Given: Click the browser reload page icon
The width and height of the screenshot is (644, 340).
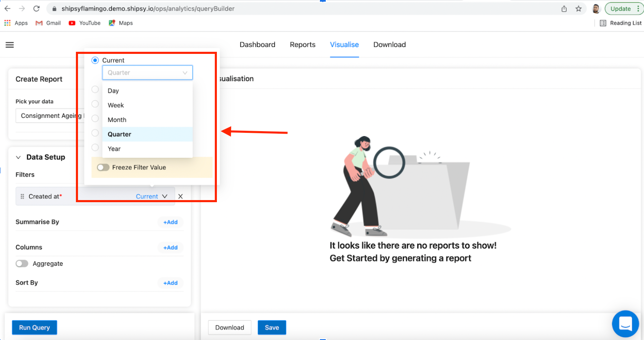Looking at the screenshot, I should [x=36, y=8].
